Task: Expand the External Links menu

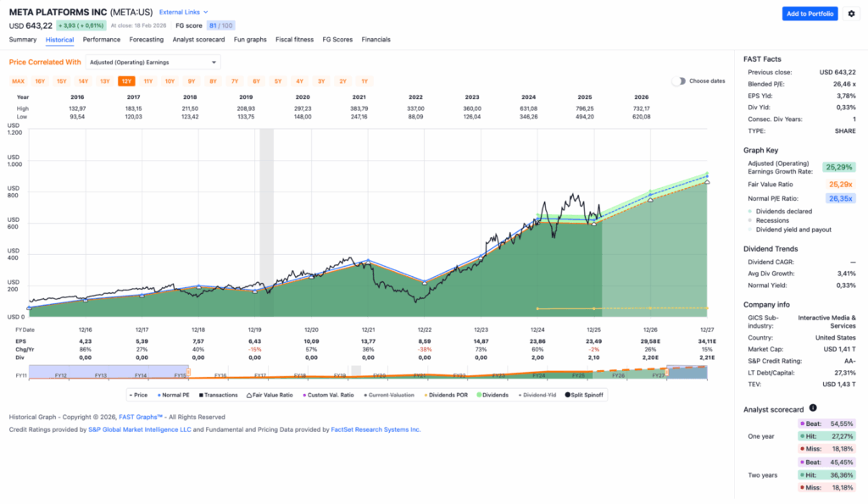Action: click(184, 13)
